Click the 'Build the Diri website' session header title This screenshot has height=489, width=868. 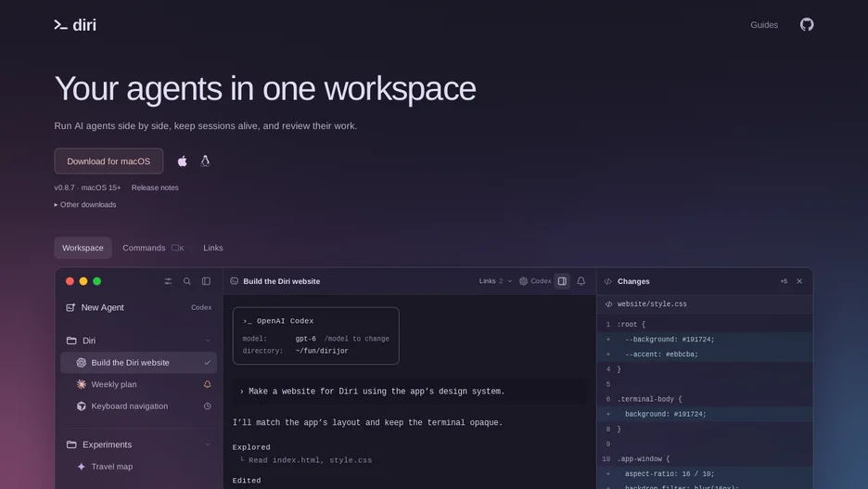[282, 281]
